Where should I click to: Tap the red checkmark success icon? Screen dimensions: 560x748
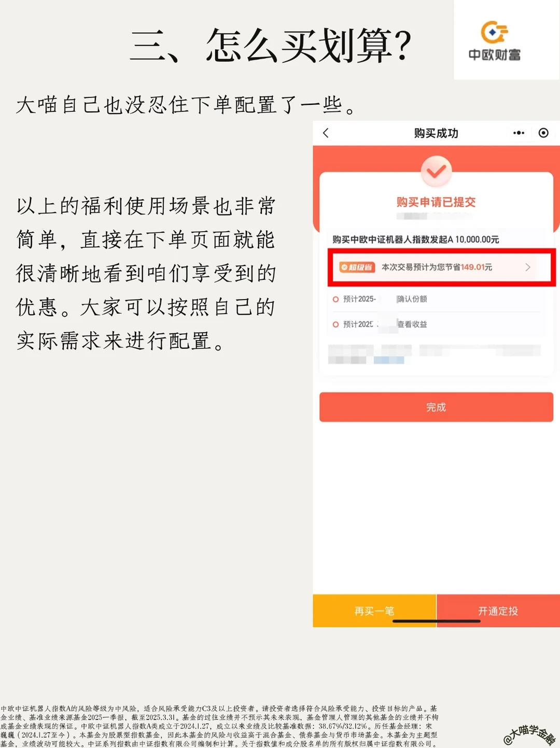(436, 171)
